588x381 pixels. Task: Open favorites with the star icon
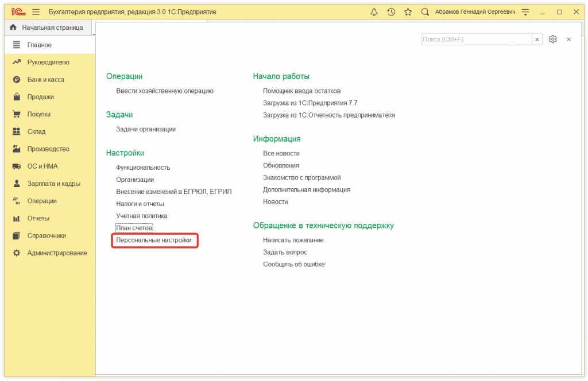[x=407, y=11]
